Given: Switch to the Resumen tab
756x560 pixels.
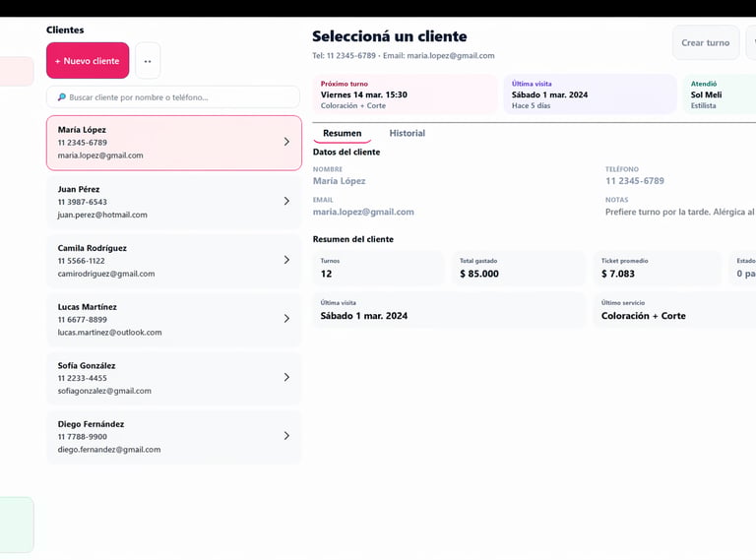Looking at the screenshot, I should click(342, 133).
